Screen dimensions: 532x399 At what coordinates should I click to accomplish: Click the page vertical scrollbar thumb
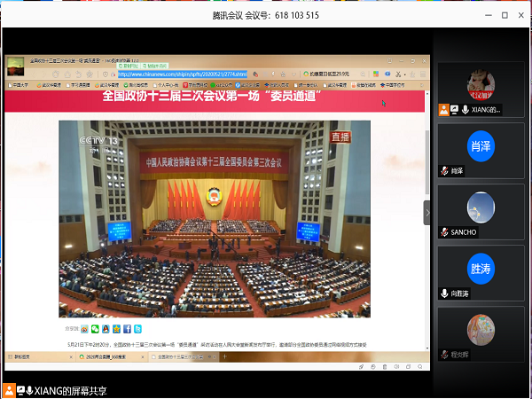[427, 162]
